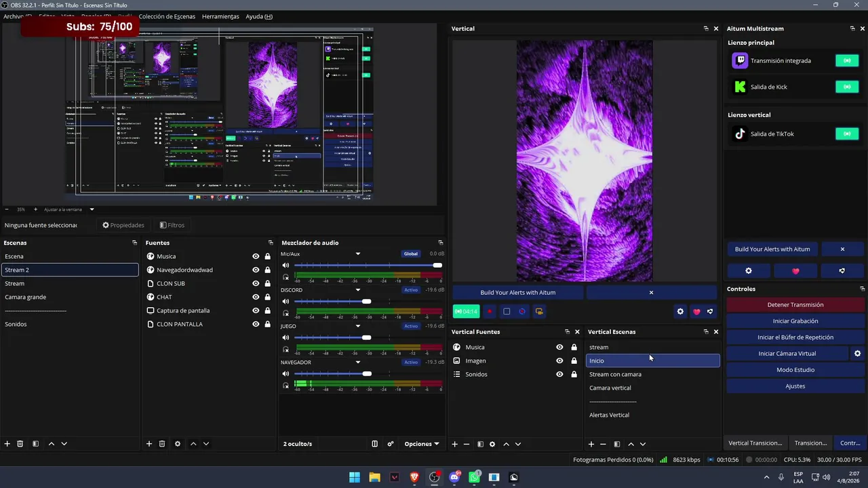Hide the Navegadordwadwad source
The height and width of the screenshot is (488, 868).
[x=256, y=270]
